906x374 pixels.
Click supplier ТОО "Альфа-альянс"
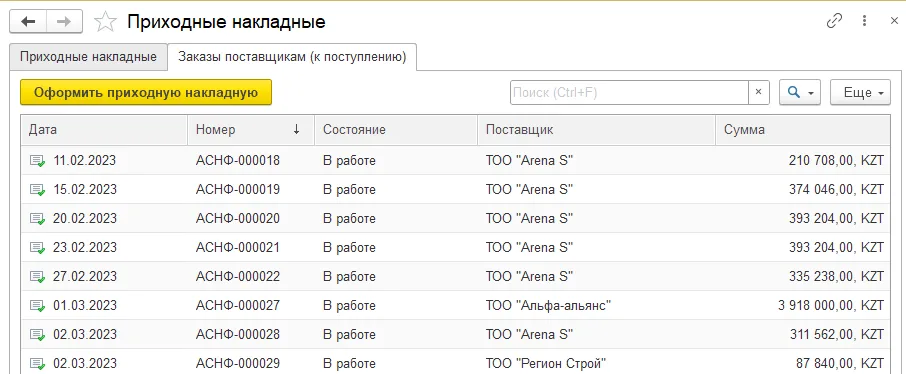(548, 305)
